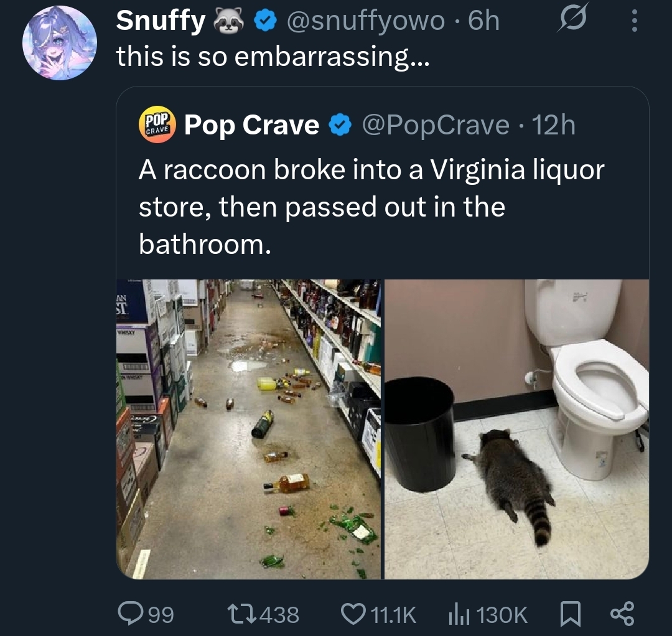The image size is (672, 636).
Task: Open Pop Crave's logo avatar
Action: [x=157, y=125]
